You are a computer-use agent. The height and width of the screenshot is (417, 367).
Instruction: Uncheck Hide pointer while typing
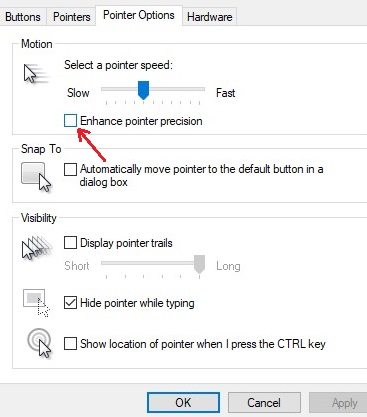tap(70, 303)
